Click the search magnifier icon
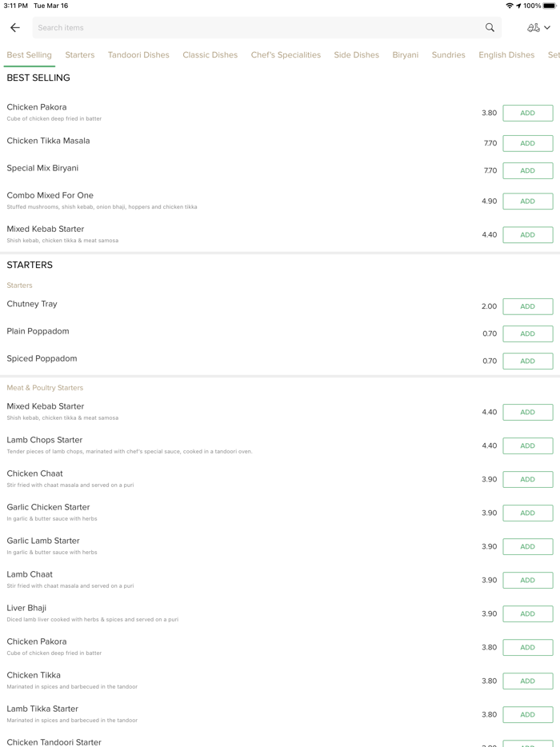Screen dimensions: 560x747 pyautogui.click(x=490, y=28)
